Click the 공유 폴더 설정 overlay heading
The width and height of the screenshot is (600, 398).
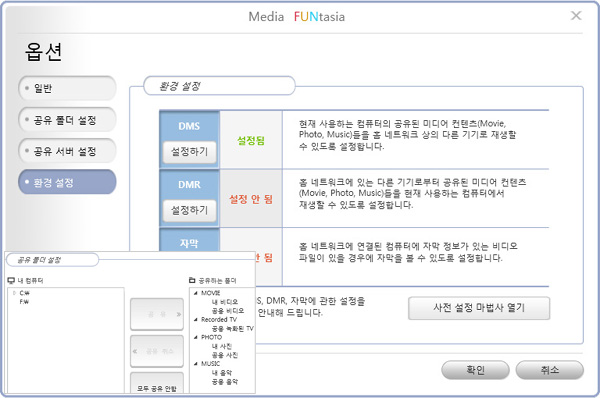tap(39, 260)
